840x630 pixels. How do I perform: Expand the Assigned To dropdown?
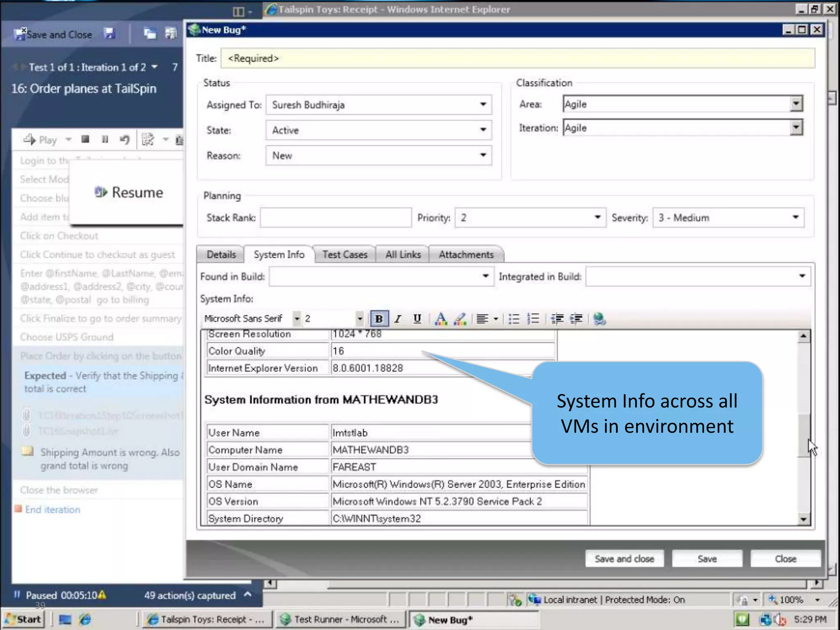(483, 105)
